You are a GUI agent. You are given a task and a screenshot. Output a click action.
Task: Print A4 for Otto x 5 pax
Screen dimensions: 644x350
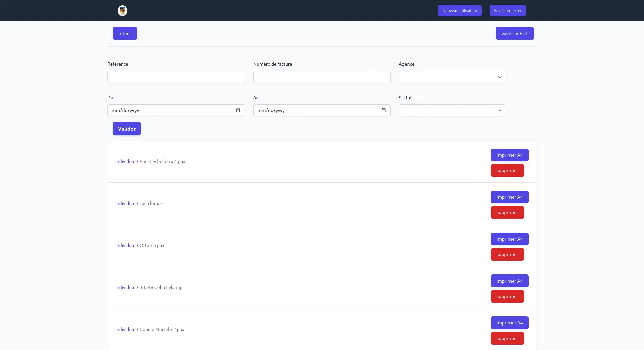click(509, 239)
